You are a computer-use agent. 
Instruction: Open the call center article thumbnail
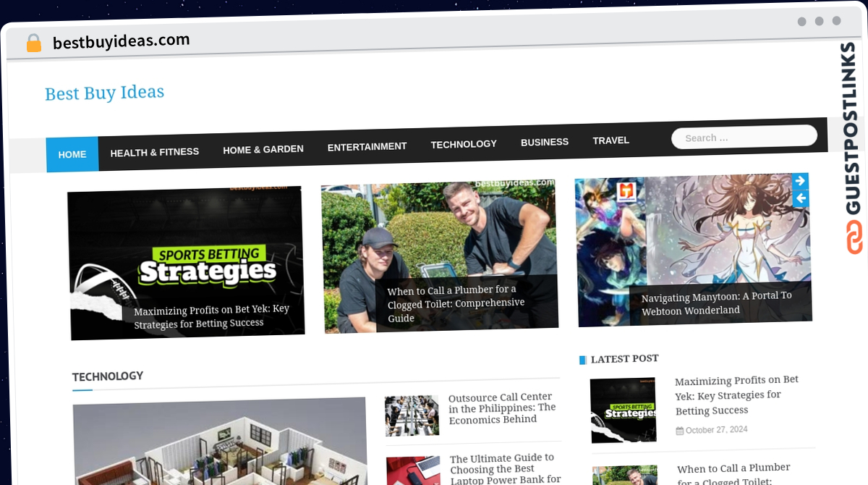tap(412, 416)
